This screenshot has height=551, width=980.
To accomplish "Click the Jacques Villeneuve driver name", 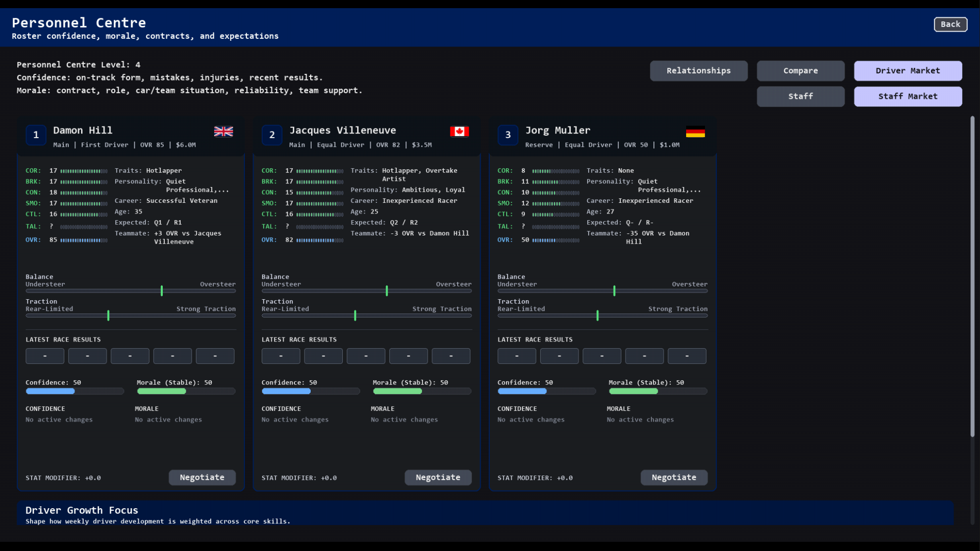I will 343,130.
